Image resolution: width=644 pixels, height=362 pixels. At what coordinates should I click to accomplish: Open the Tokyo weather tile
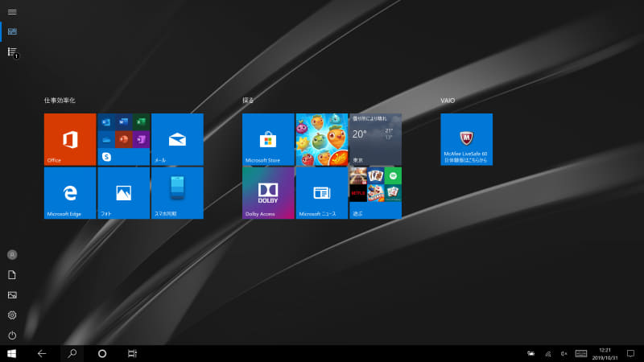click(375, 139)
